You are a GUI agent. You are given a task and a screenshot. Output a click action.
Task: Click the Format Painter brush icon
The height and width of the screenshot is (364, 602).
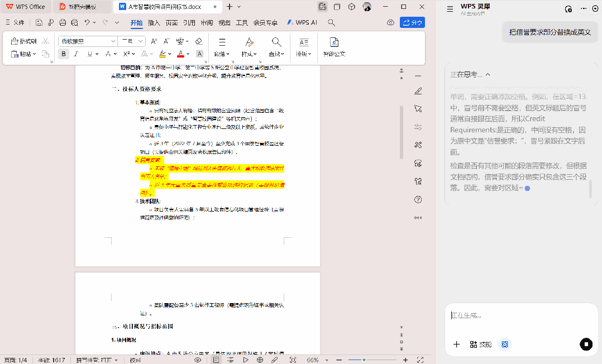(x=24, y=41)
